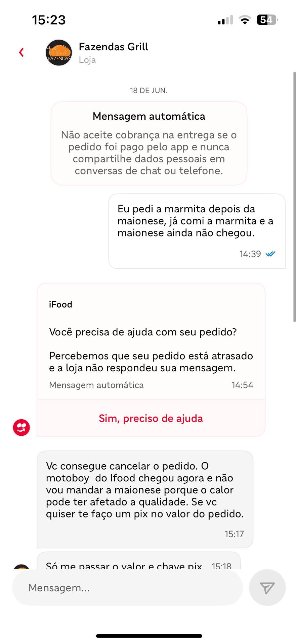Tap the "Loja" subtitle in header

point(87,60)
